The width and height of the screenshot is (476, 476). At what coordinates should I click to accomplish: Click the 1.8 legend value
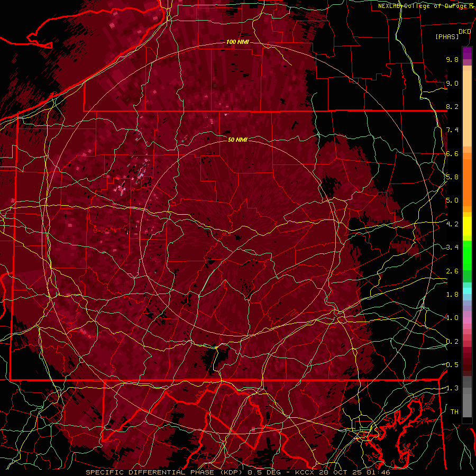pyautogui.click(x=452, y=295)
